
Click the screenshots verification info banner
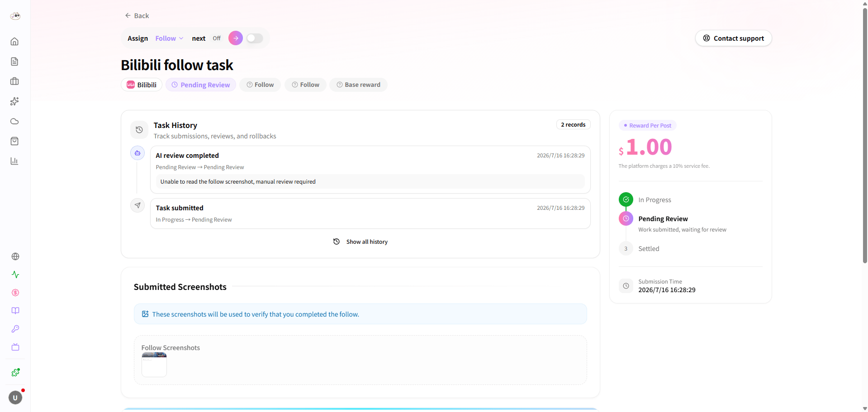point(360,314)
